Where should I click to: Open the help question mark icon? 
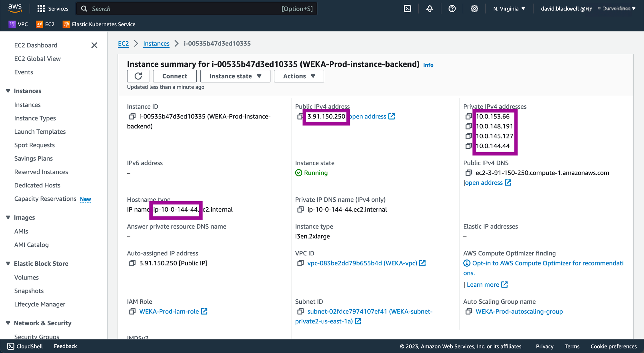452,9
